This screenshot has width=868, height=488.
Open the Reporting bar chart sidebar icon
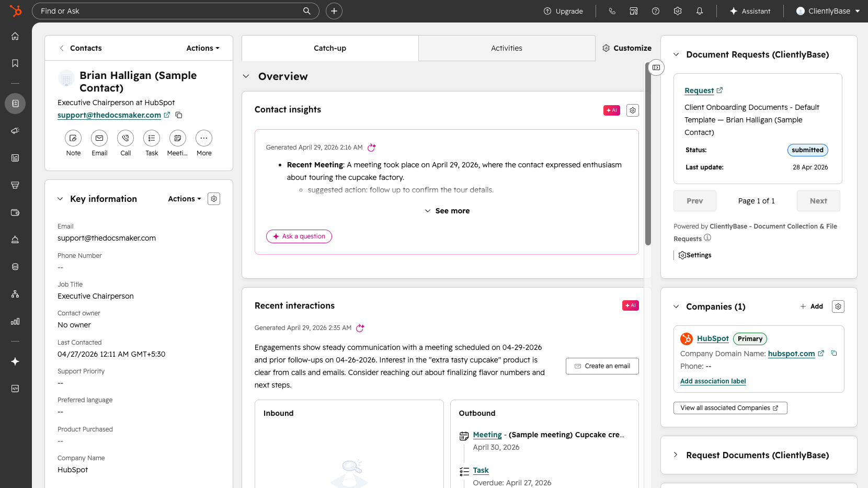pos(15,321)
